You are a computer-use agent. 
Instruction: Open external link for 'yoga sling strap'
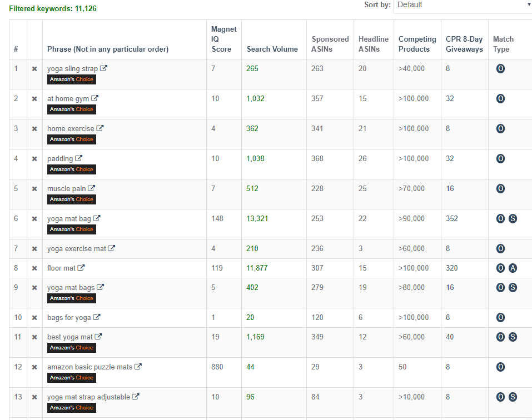(x=103, y=68)
